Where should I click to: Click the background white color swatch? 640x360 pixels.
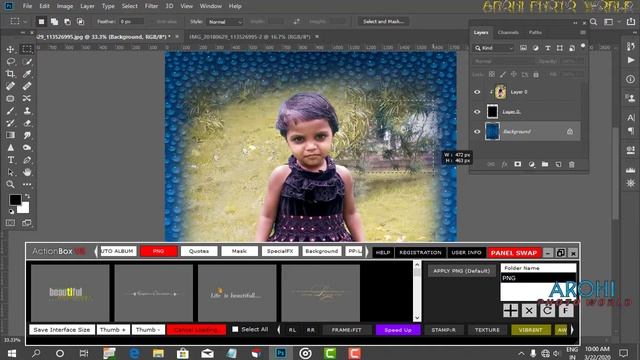[x=24, y=209]
